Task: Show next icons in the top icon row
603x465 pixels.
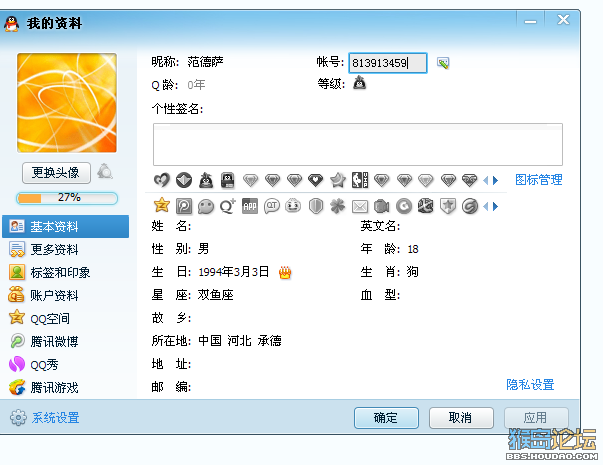Action: (x=495, y=180)
